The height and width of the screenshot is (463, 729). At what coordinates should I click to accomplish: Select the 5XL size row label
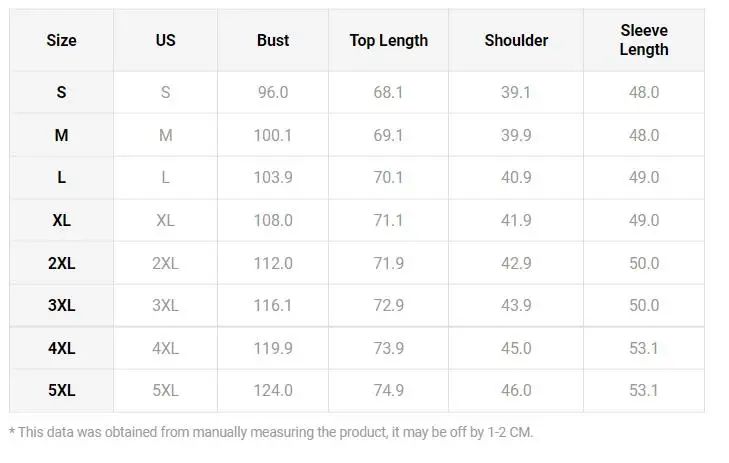61,391
